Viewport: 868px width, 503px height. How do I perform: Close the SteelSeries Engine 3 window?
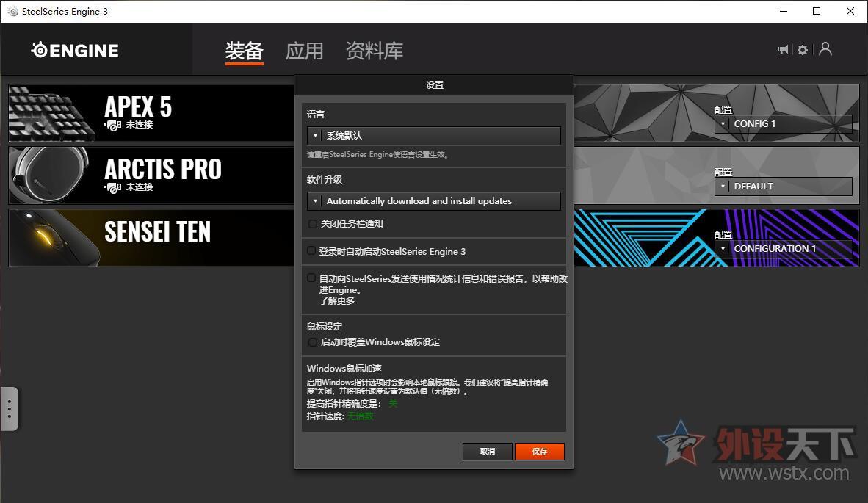[850, 11]
